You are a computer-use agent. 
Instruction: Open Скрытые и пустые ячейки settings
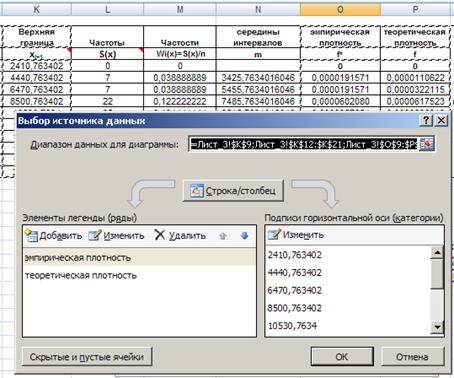(87, 357)
